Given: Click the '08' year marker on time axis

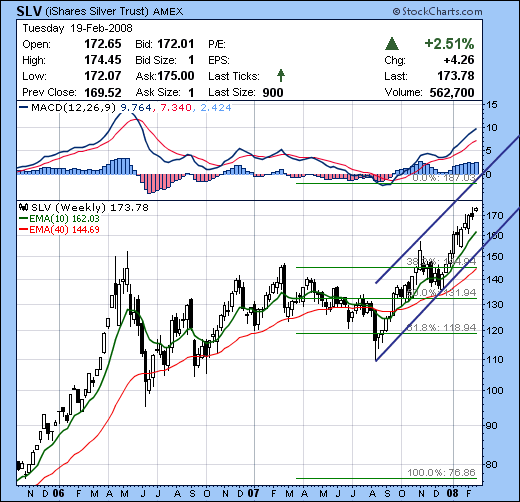Looking at the screenshot, I should pos(453,493).
